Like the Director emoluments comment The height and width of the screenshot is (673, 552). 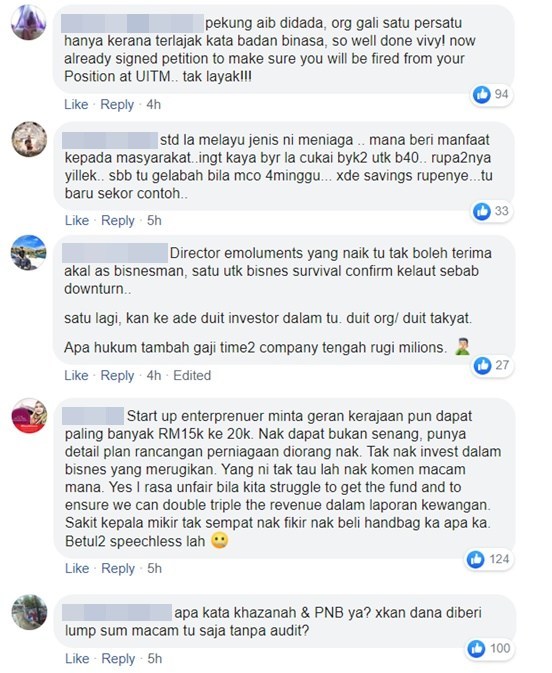[76, 375]
